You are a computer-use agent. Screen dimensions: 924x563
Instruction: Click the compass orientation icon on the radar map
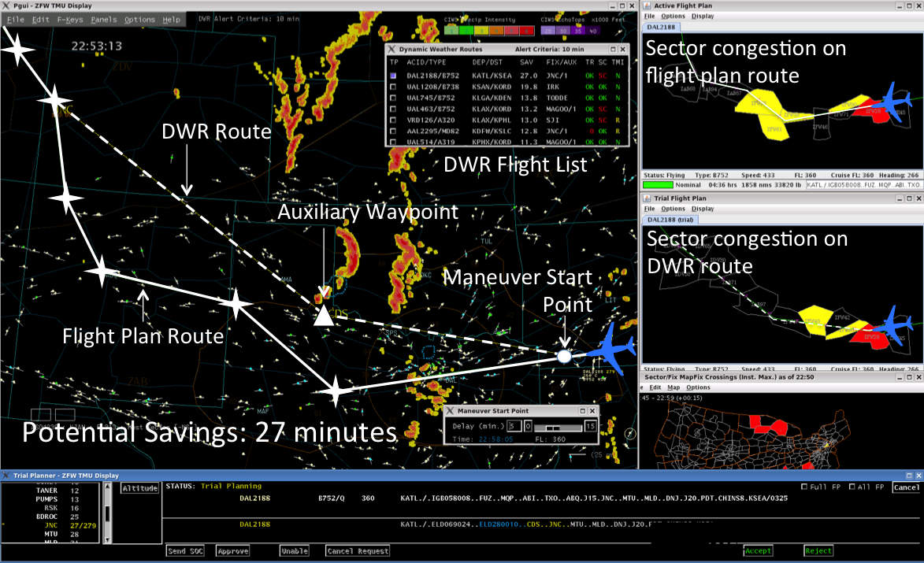(x=630, y=433)
